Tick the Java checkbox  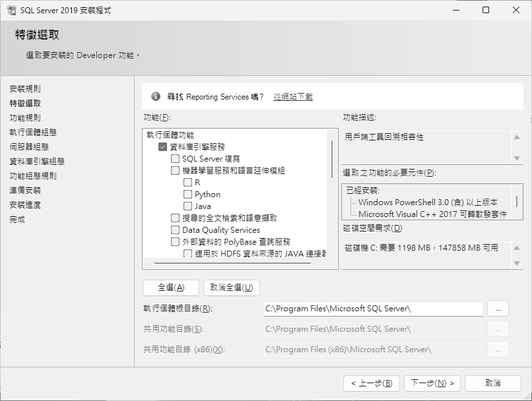187,206
